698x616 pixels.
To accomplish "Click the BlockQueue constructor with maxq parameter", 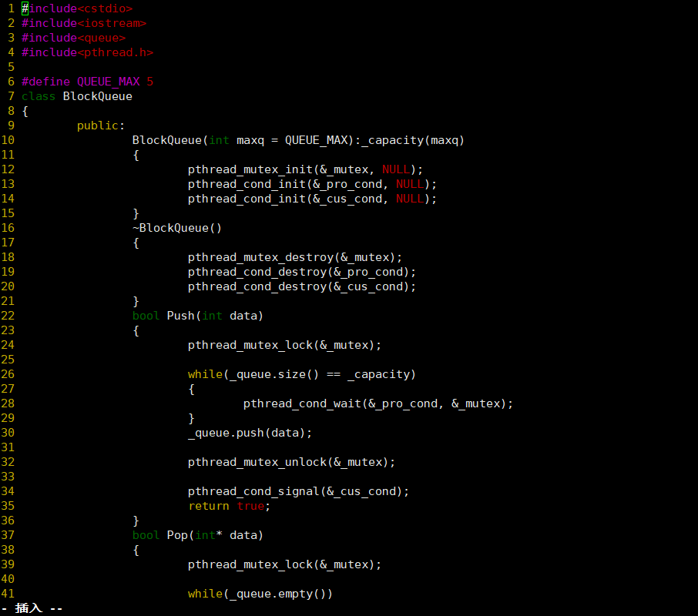I will (298, 140).
